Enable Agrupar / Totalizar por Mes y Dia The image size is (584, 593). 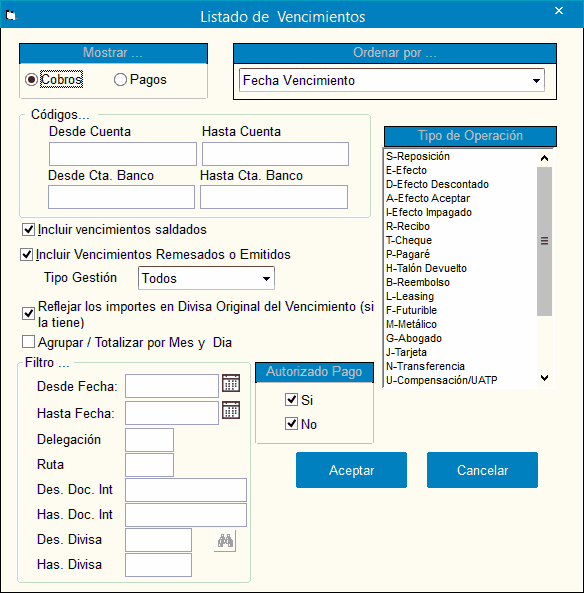(x=28, y=342)
